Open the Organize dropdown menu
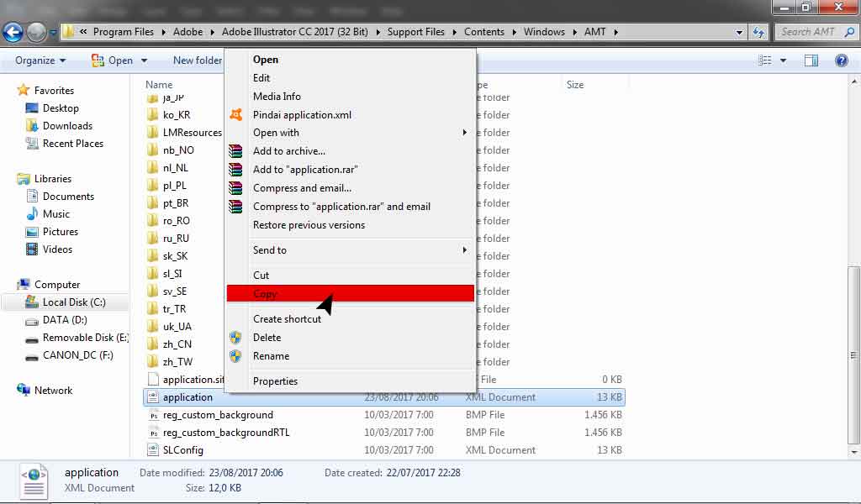861x504 pixels. [40, 60]
